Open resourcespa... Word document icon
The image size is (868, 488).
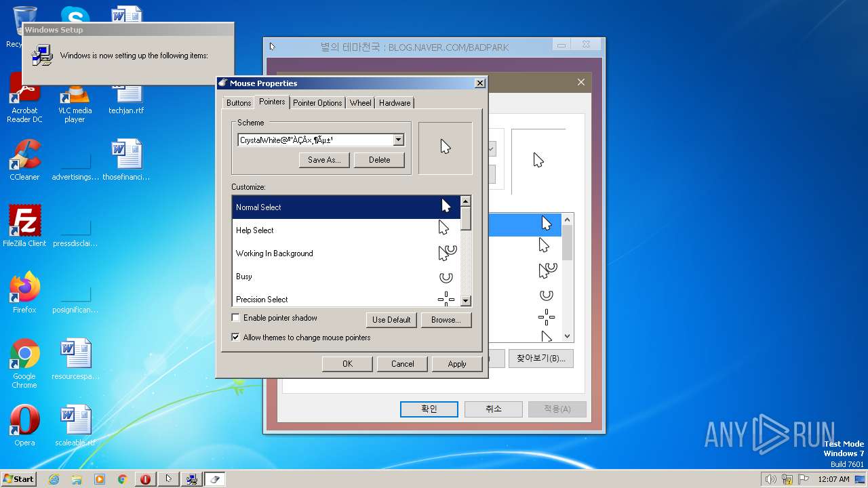click(x=75, y=359)
